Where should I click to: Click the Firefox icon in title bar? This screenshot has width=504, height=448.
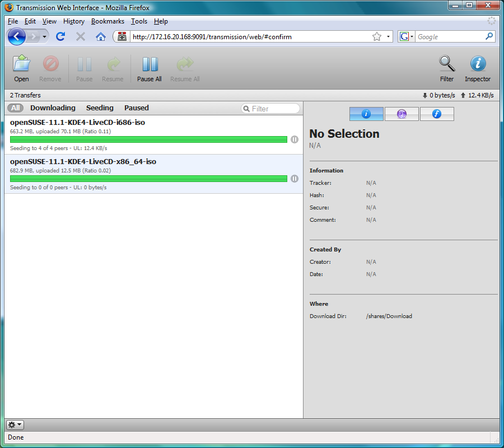point(9,7)
